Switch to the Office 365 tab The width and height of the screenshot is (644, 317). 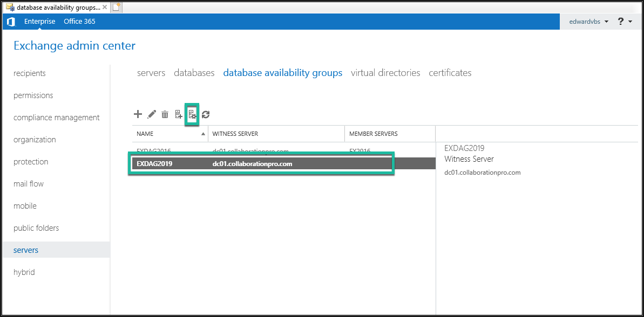click(x=79, y=22)
